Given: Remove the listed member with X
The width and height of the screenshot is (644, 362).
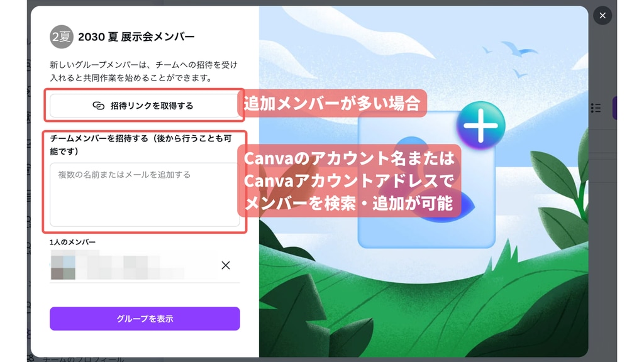Looking at the screenshot, I should point(226,265).
